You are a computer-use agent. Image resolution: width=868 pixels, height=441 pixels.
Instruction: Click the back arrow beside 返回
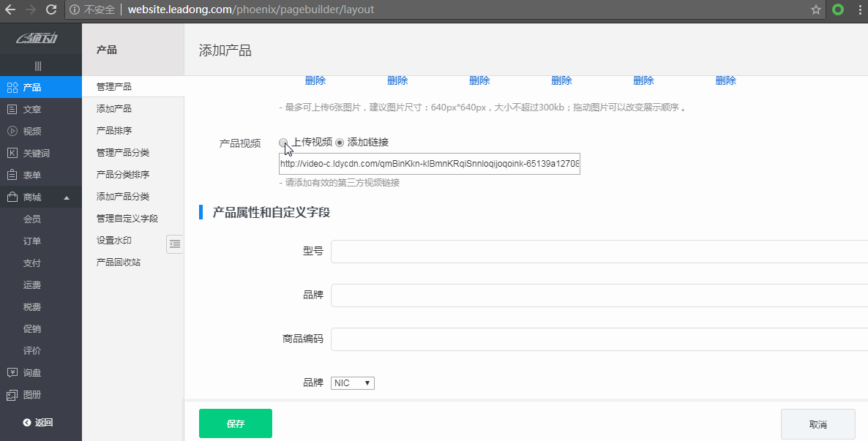point(26,423)
